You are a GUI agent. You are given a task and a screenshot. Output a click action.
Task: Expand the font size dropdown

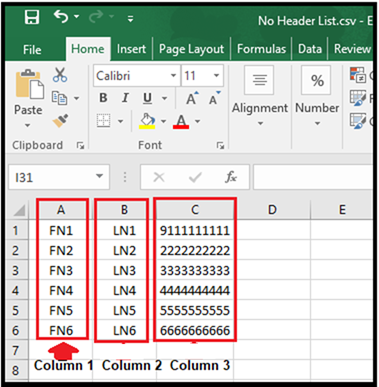pos(217,75)
